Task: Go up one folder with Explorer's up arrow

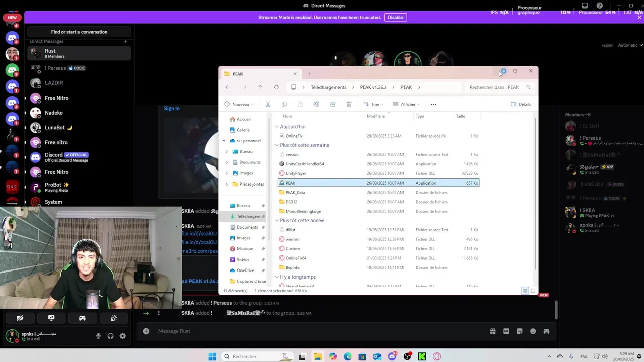Action: click(260, 87)
